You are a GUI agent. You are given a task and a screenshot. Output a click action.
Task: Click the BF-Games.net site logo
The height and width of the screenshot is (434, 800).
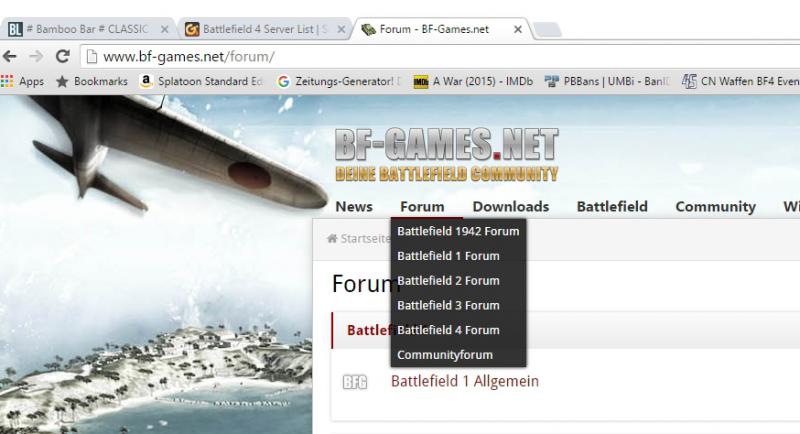[446, 157]
